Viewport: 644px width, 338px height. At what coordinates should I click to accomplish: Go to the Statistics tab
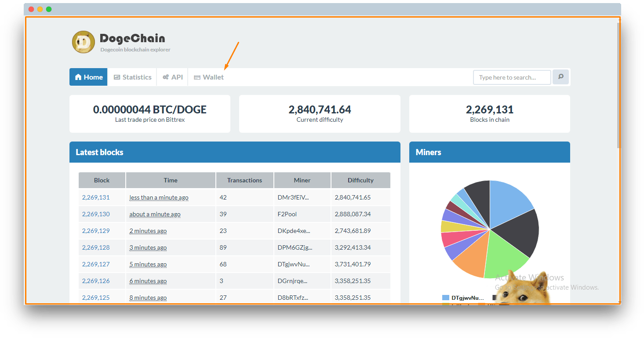(132, 77)
